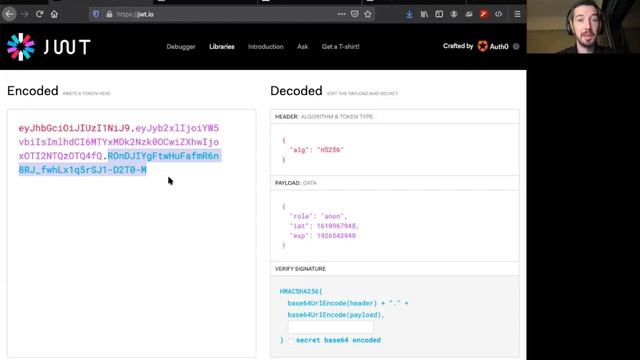Open the developer tools code icon
640x360 pixels.
tap(498, 14)
